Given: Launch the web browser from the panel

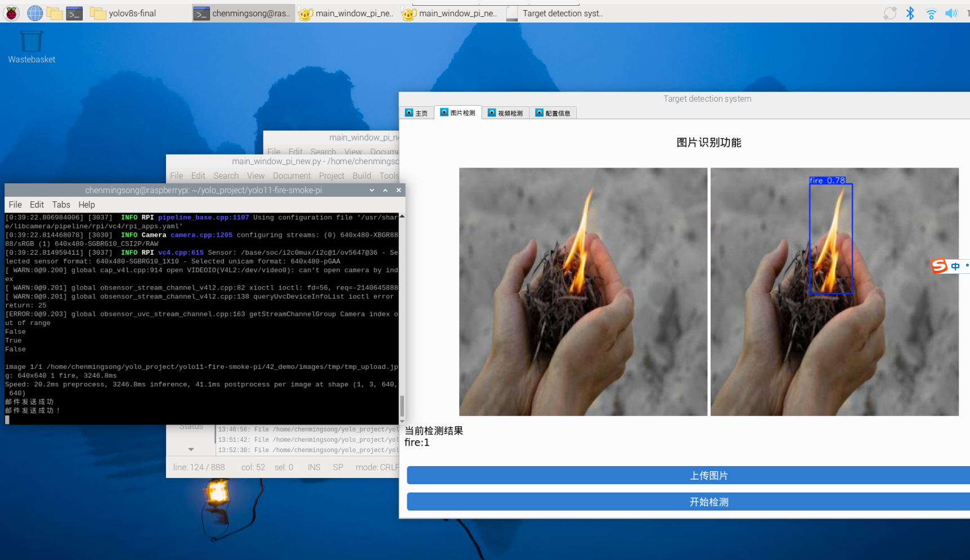Looking at the screenshot, I should pyautogui.click(x=35, y=13).
